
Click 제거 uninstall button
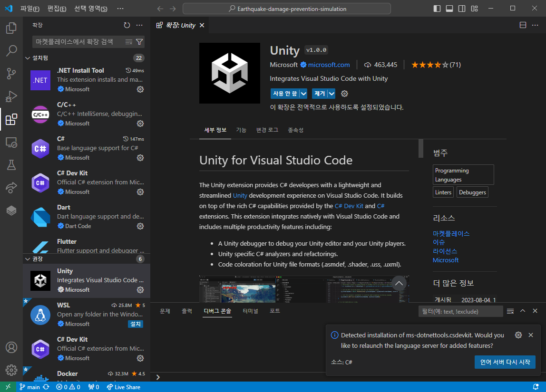click(320, 94)
